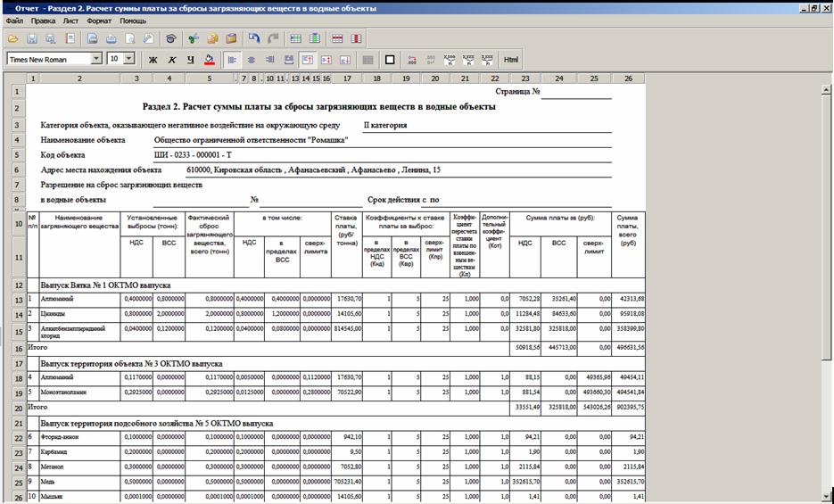Open the Формат menu
Image resolution: width=834 pixels, height=504 pixels.
tap(100, 20)
